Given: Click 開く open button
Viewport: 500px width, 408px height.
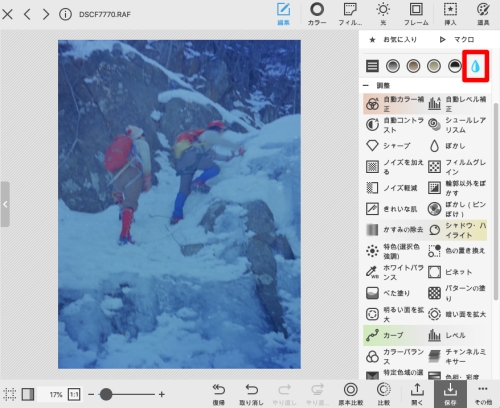Looking at the screenshot, I should (417, 394).
